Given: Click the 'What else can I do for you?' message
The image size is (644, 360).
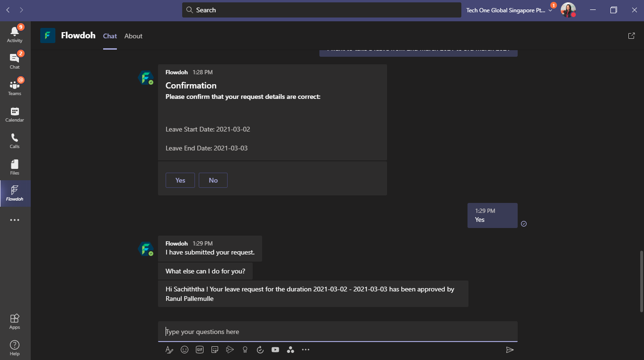Looking at the screenshot, I should click(205, 271).
